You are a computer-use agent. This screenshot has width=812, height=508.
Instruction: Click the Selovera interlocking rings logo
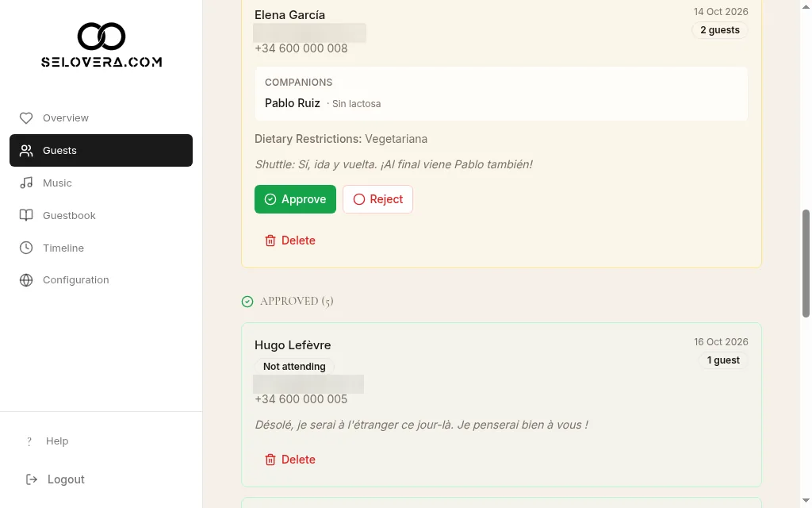[101, 36]
